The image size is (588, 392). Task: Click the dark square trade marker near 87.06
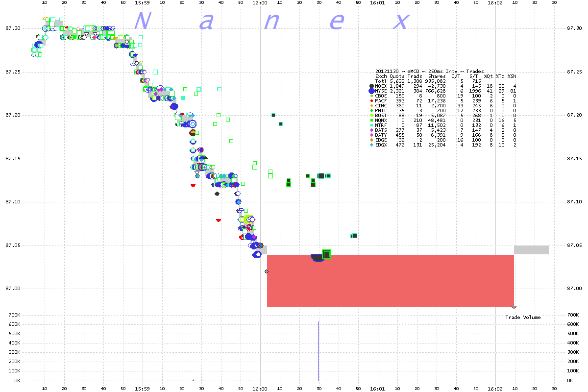click(x=354, y=236)
